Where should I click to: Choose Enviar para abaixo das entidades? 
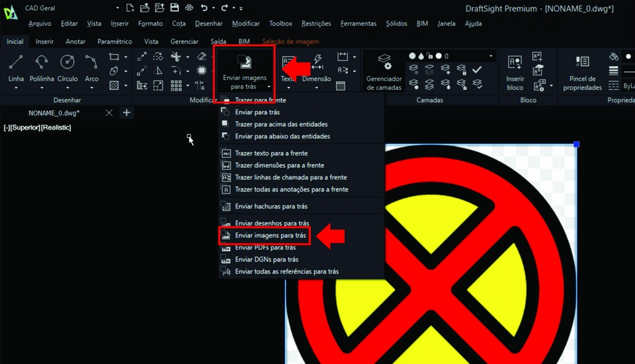point(301,136)
